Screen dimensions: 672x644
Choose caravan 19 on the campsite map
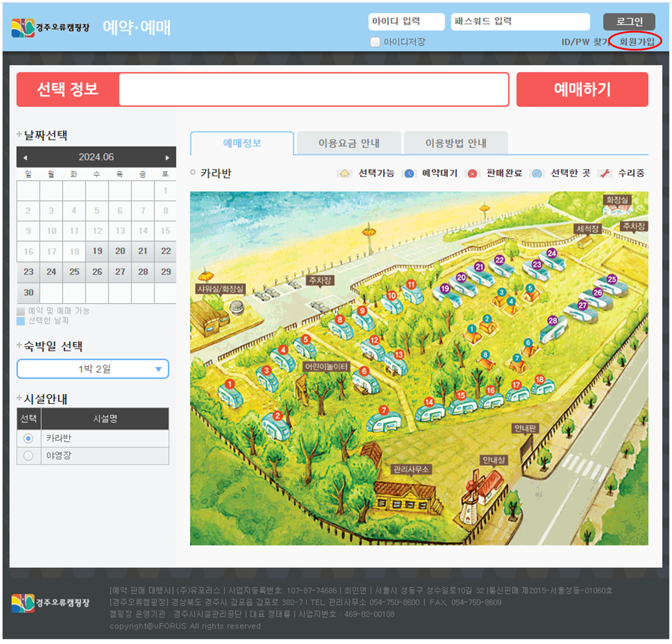pyautogui.click(x=445, y=289)
